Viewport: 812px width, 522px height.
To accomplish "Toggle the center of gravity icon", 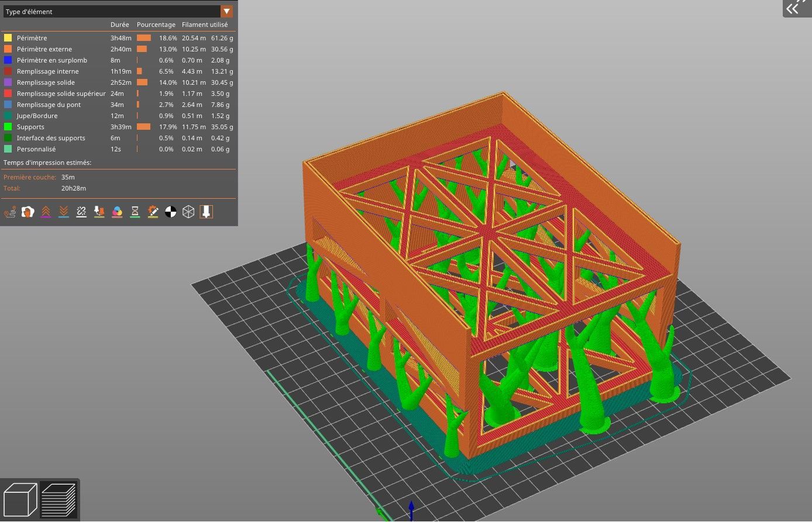I will point(170,212).
